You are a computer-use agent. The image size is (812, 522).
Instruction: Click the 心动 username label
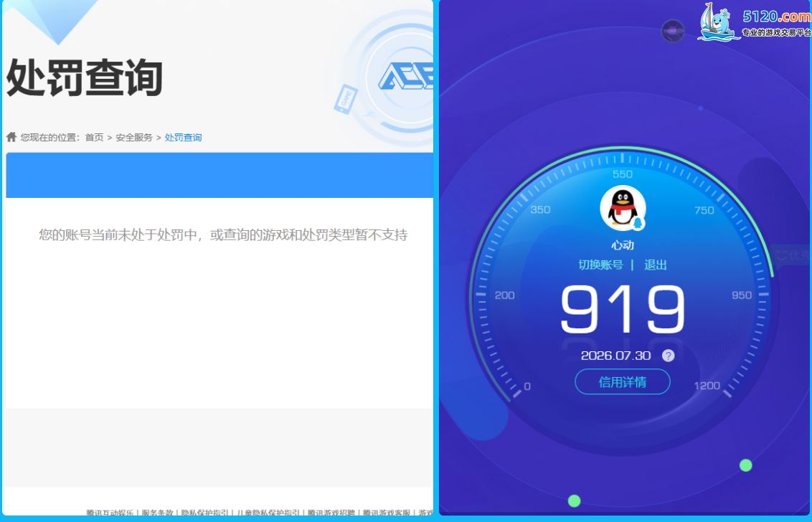click(623, 245)
